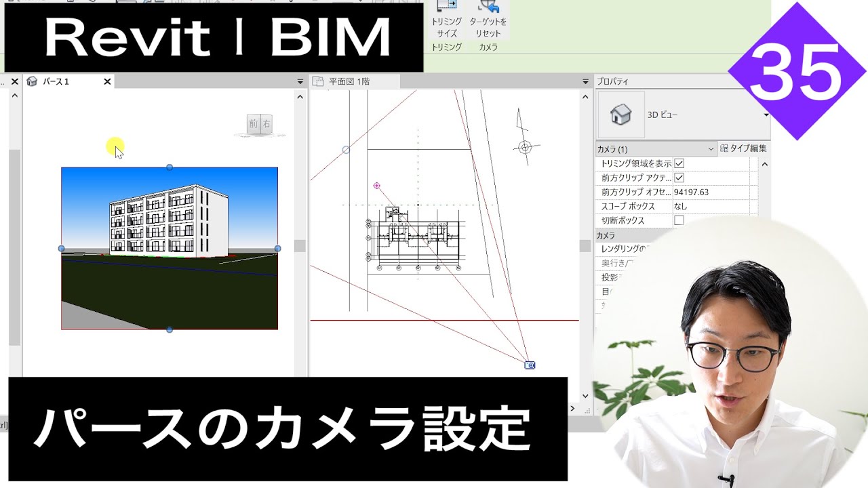
Task: Click the 右 face of the ViewCube
Action: pyautogui.click(x=266, y=124)
